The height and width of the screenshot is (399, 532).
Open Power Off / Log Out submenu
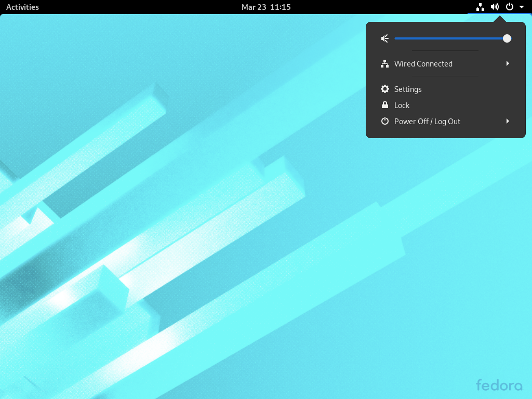[445, 122]
